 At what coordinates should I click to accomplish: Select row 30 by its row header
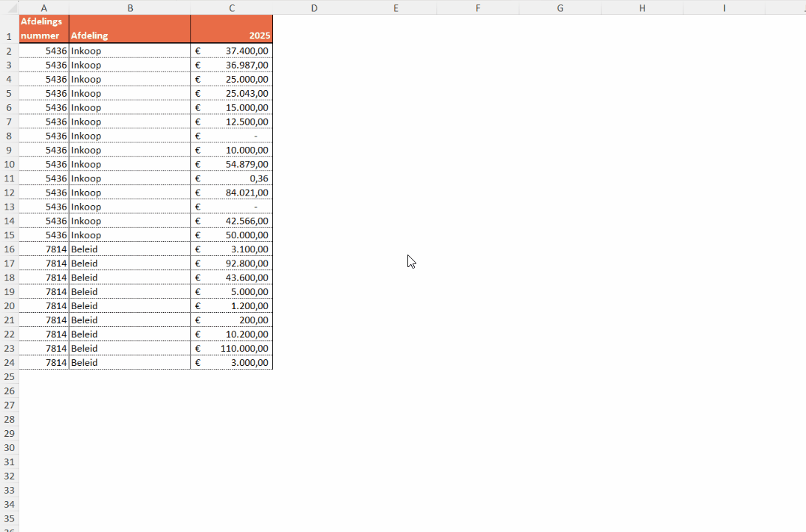(x=10, y=448)
